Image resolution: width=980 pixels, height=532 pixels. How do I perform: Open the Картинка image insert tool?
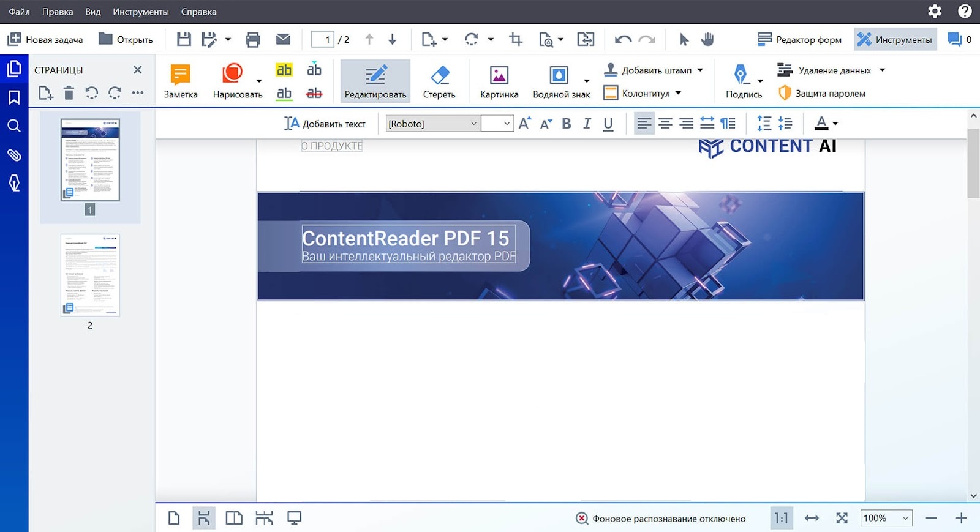pos(499,81)
